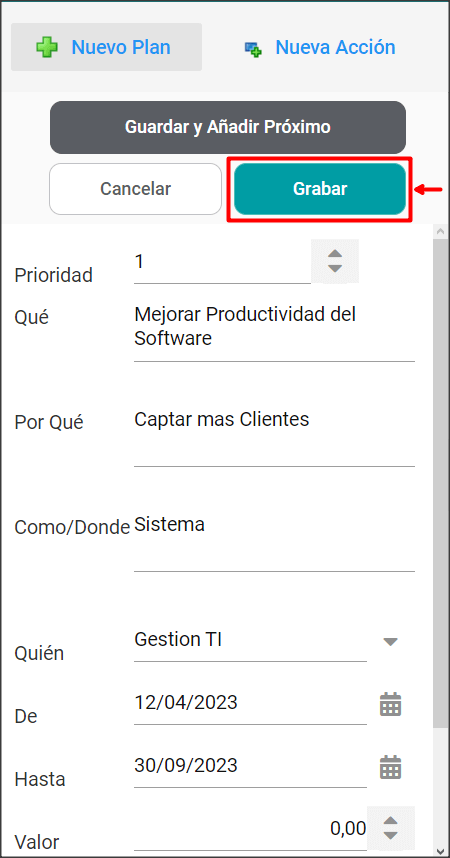Open the Nueva Acción tab
The image size is (450, 858).
tap(319, 47)
